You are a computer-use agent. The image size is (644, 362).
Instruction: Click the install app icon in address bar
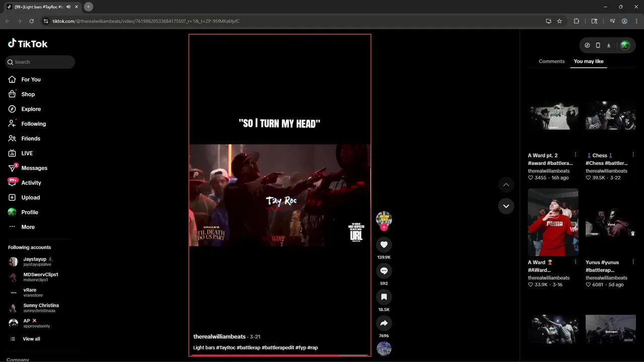click(x=548, y=21)
